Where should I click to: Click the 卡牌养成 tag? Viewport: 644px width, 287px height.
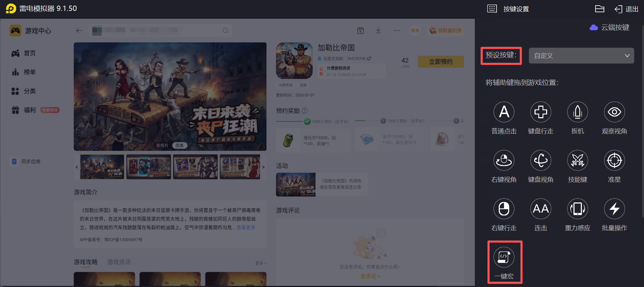[285, 85]
